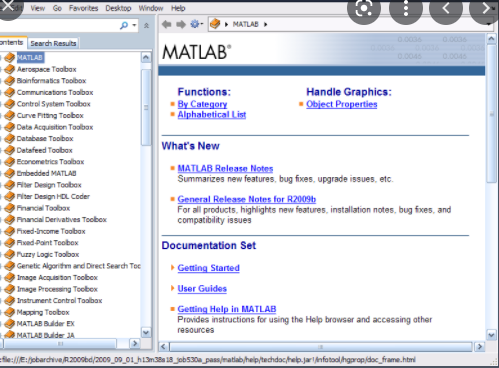This screenshot has height=368, width=499.
Task: Open Functions By Category link
Action: pos(202,104)
